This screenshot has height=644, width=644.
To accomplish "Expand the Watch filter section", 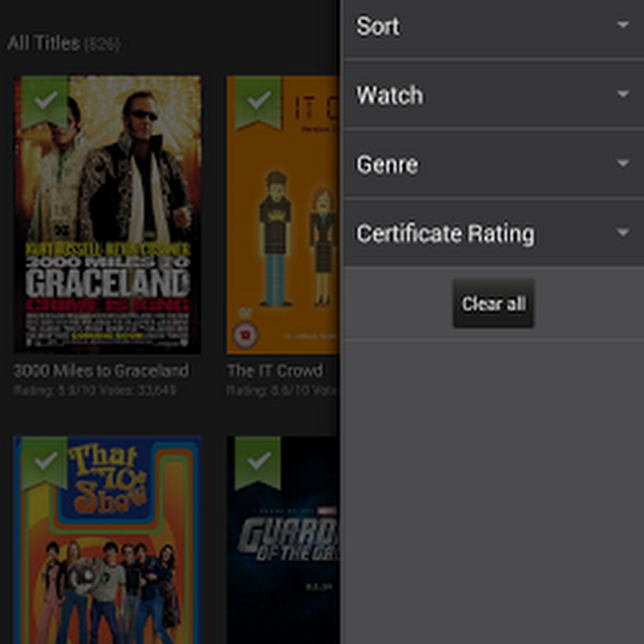I will 494,95.
